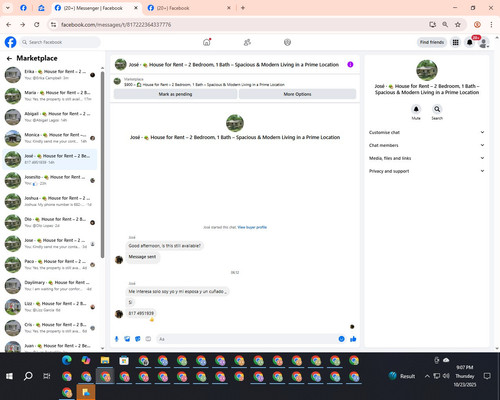Open Marketplace listing link under chat header
500x400 pixels.
(x=204, y=85)
